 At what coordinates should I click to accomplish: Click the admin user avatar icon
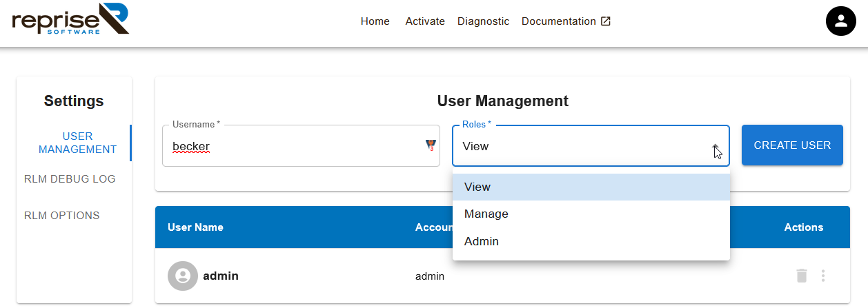[x=182, y=276]
